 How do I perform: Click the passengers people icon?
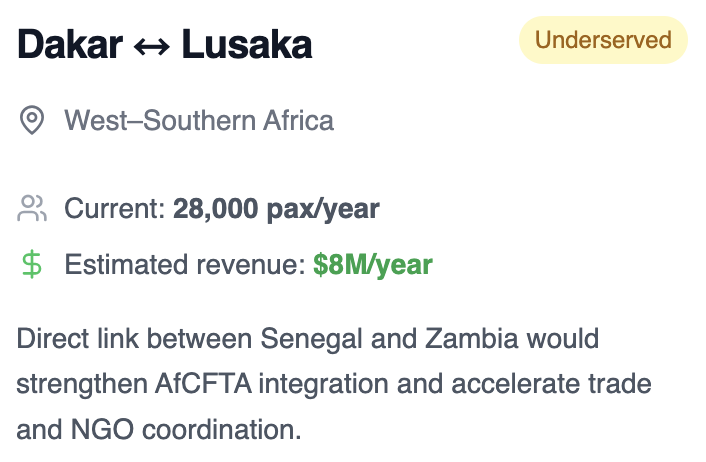pyautogui.click(x=32, y=208)
